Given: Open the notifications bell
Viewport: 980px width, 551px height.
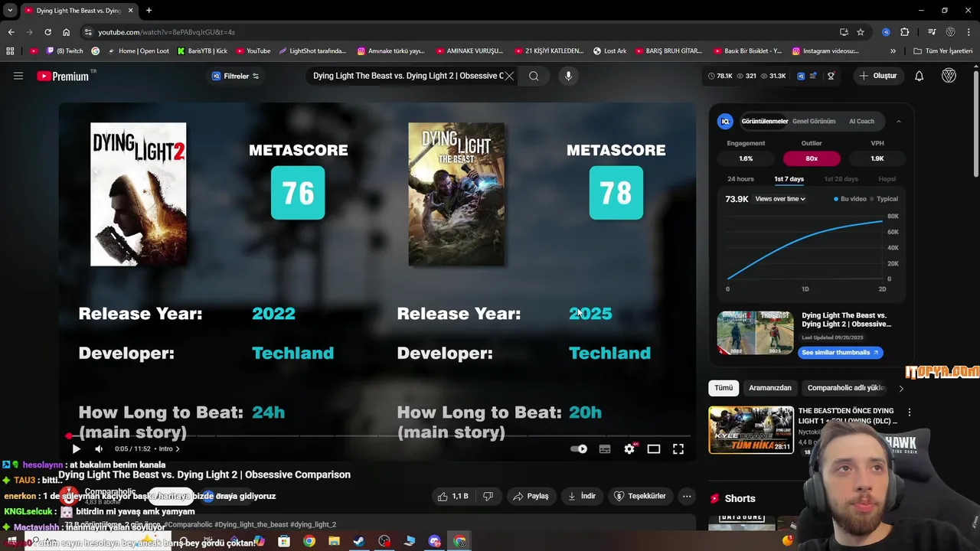Looking at the screenshot, I should 920,76.
